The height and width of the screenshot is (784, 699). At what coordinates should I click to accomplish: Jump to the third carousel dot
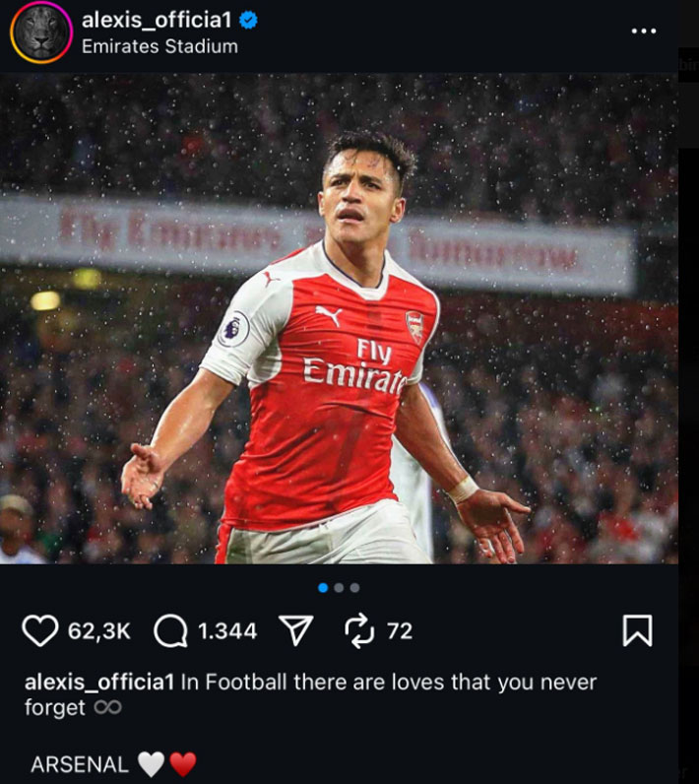[x=354, y=587]
